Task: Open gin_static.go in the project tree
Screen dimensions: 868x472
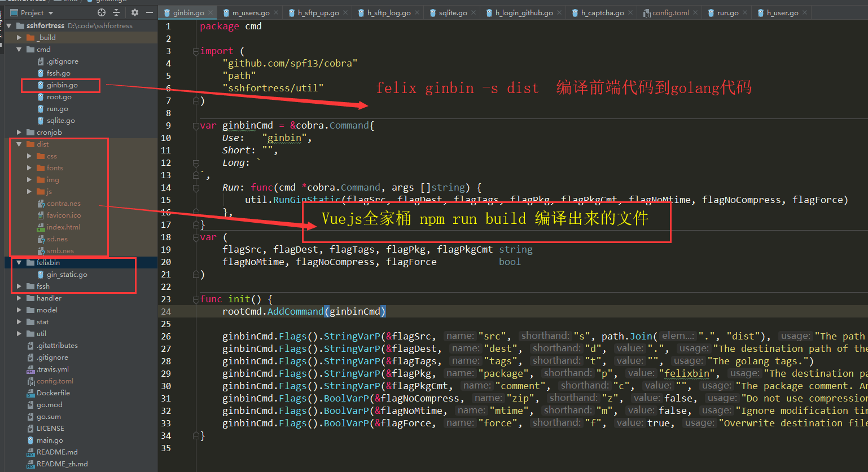Action: pos(67,275)
